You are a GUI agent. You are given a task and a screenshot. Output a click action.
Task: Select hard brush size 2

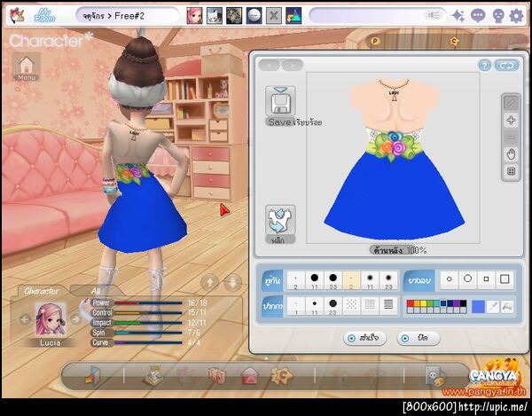click(x=296, y=280)
